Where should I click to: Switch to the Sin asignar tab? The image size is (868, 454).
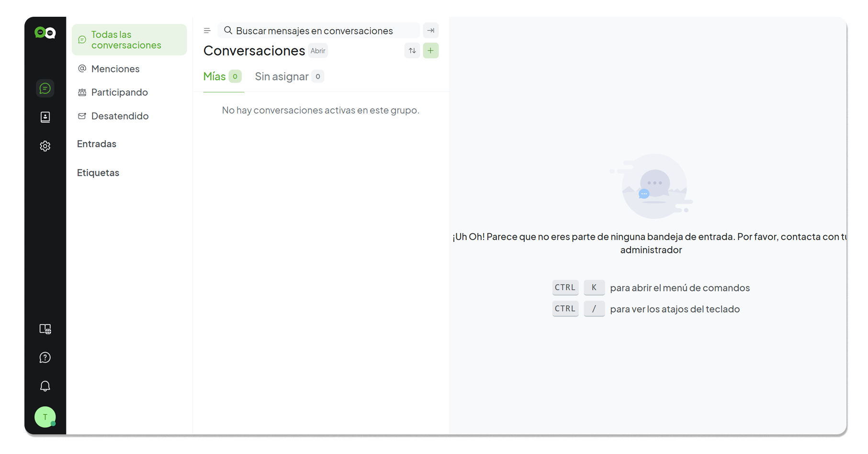282,77
